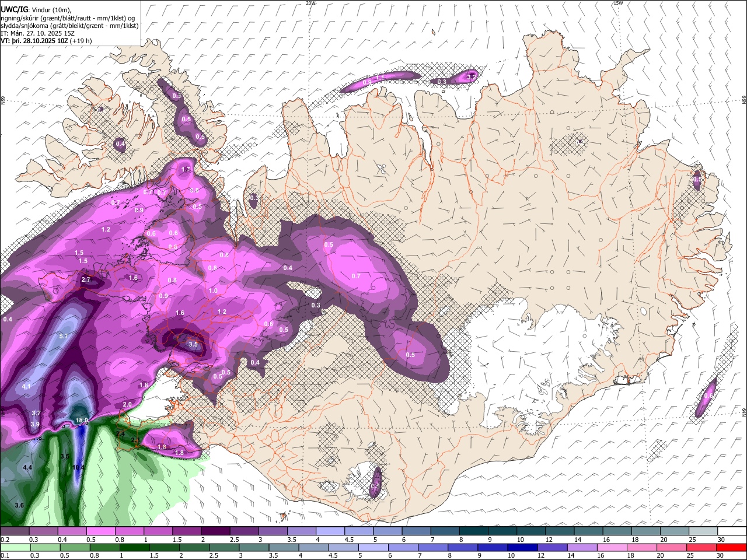Click the '20W' longitude label
The width and height of the screenshot is (747, 560).
pos(311,3)
